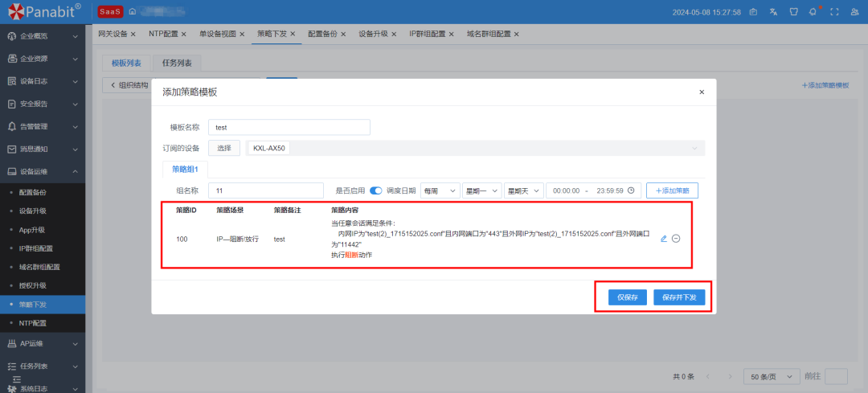Expand 消息通知 sidebar menu
Image resolution: width=868 pixels, height=393 pixels.
(43, 149)
